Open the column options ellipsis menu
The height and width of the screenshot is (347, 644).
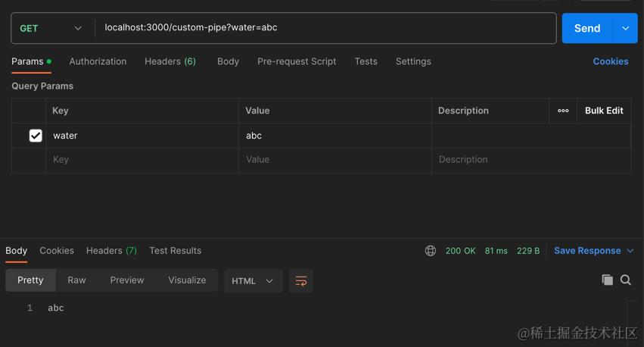563,111
